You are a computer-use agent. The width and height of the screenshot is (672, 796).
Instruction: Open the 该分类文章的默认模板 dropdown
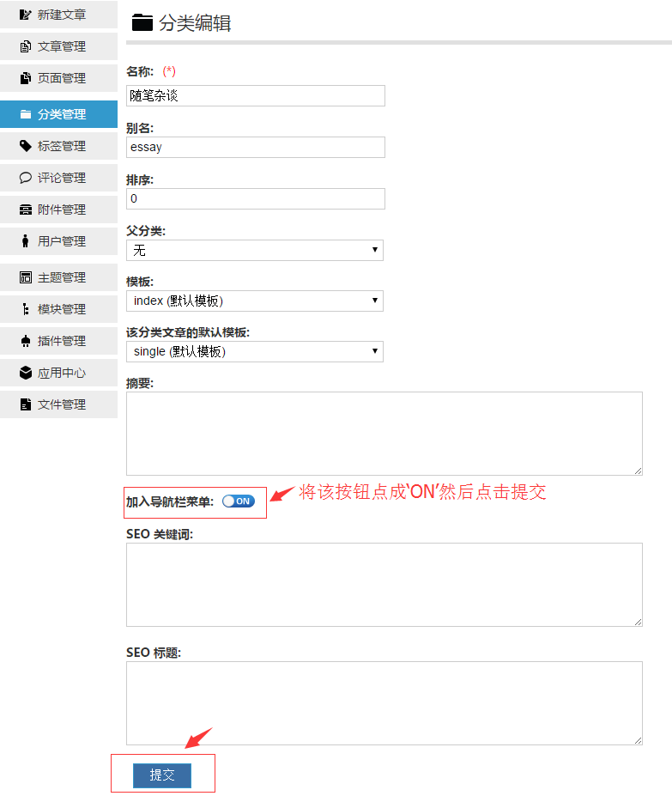254,351
